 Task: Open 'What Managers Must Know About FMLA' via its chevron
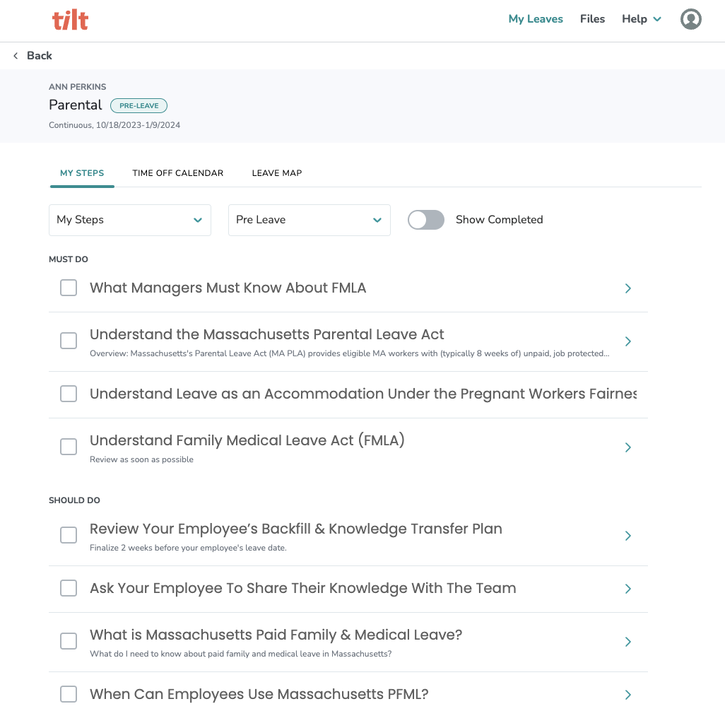click(x=627, y=288)
